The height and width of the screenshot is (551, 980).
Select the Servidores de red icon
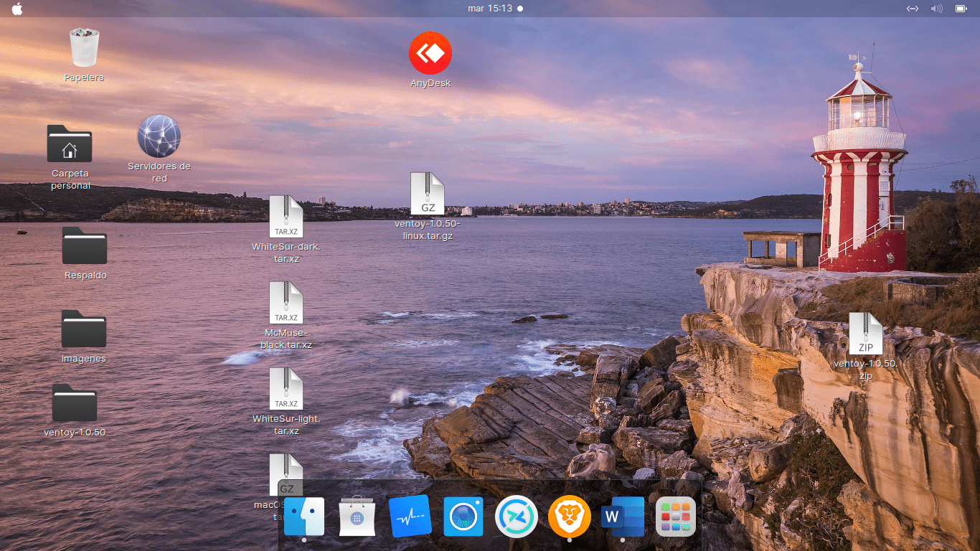point(159,137)
